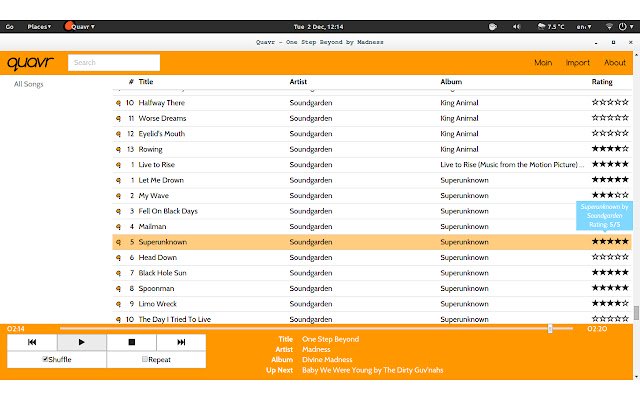Click the album Live to Rise (Music from...)

(512, 165)
